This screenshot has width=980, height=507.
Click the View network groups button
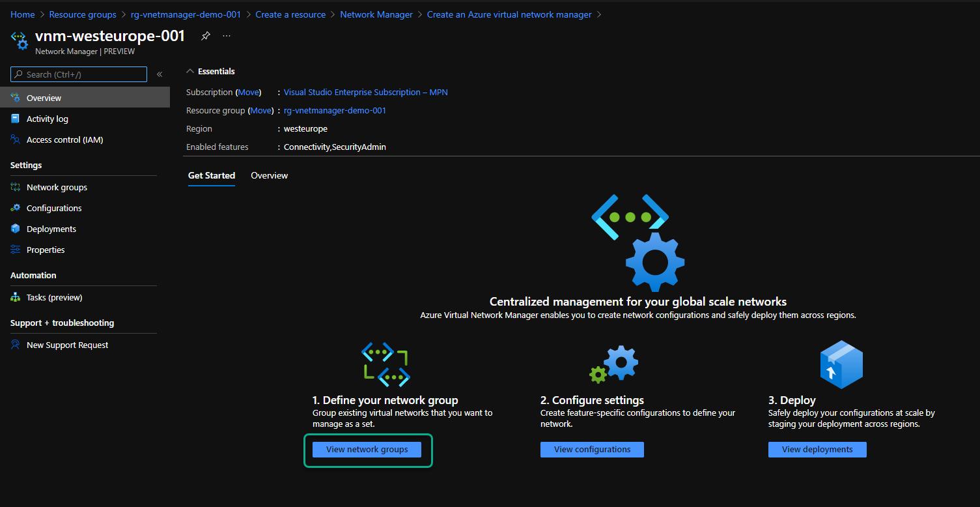pos(367,449)
